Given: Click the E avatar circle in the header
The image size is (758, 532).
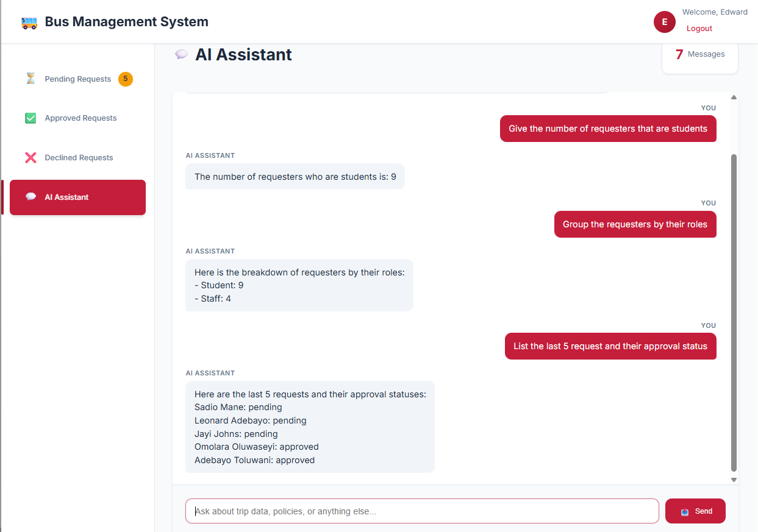Looking at the screenshot, I should click(x=664, y=21).
